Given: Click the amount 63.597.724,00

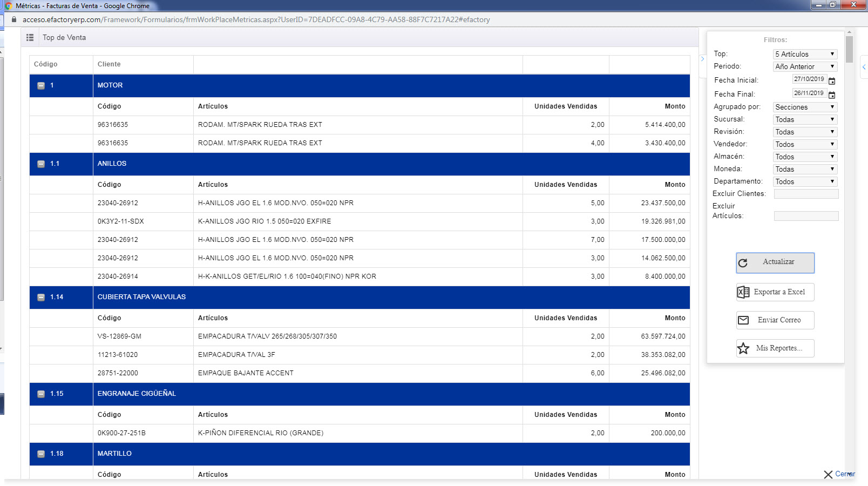Looking at the screenshot, I should [663, 336].
